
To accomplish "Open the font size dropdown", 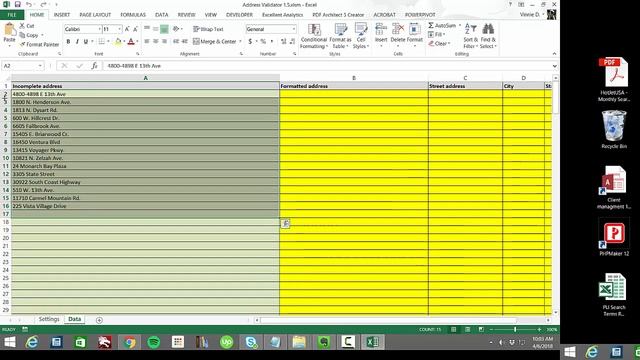I will click(119, 29).
